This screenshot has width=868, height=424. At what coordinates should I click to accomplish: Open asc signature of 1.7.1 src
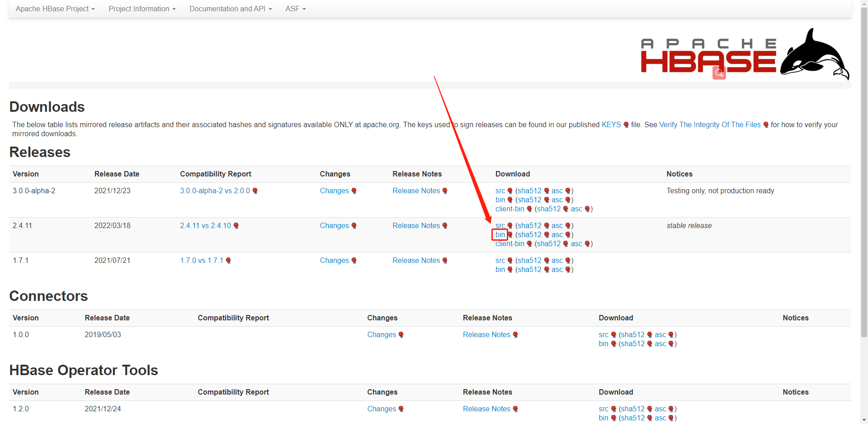point(557,260)
